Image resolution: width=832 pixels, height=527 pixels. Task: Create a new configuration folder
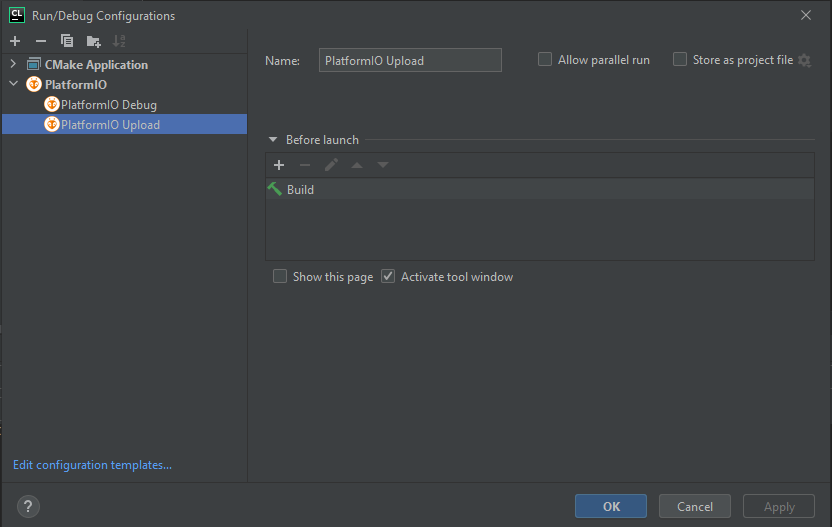click(93, 41)
